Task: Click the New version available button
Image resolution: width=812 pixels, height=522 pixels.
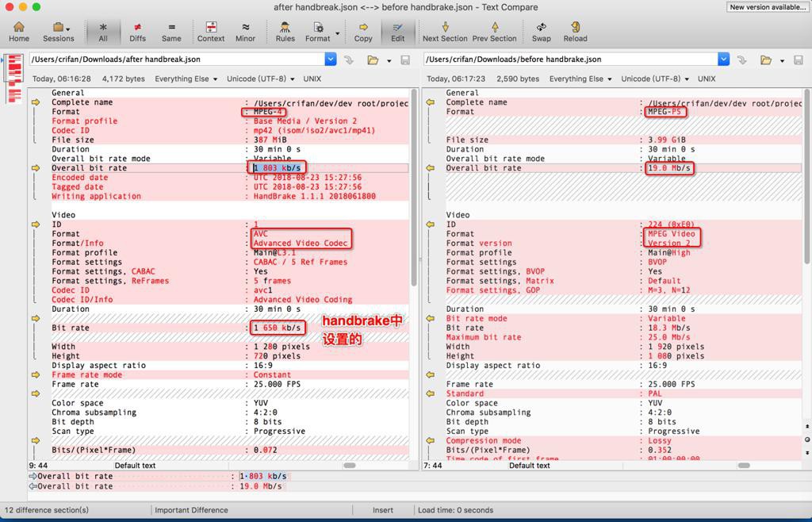Action: [767, 7]
